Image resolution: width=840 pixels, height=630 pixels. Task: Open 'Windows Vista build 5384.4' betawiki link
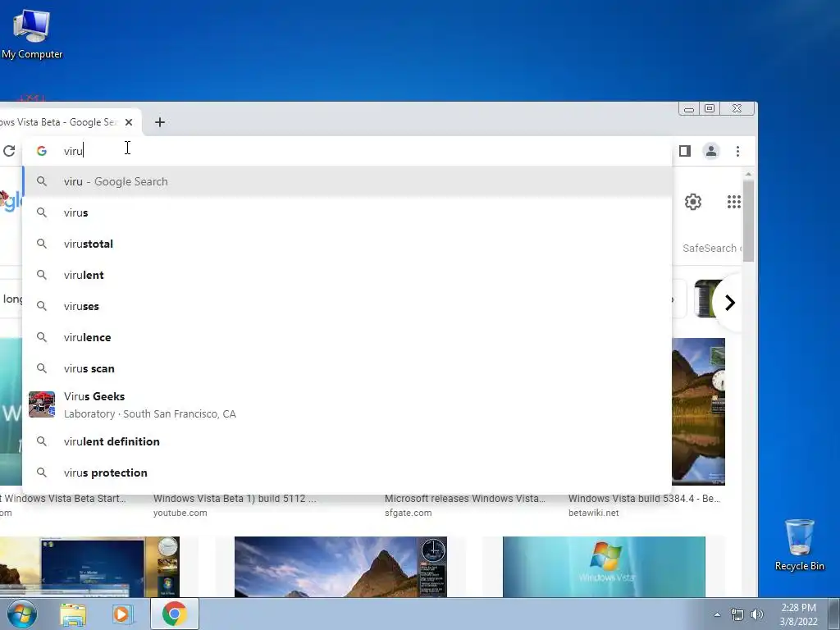pos(644,498)
